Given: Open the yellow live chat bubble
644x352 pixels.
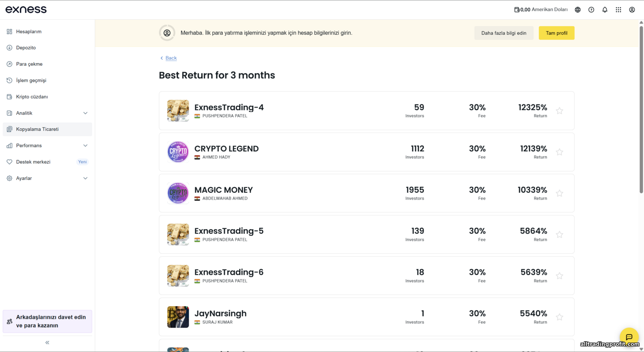Looking at the screenshot, I should [629, 337].
